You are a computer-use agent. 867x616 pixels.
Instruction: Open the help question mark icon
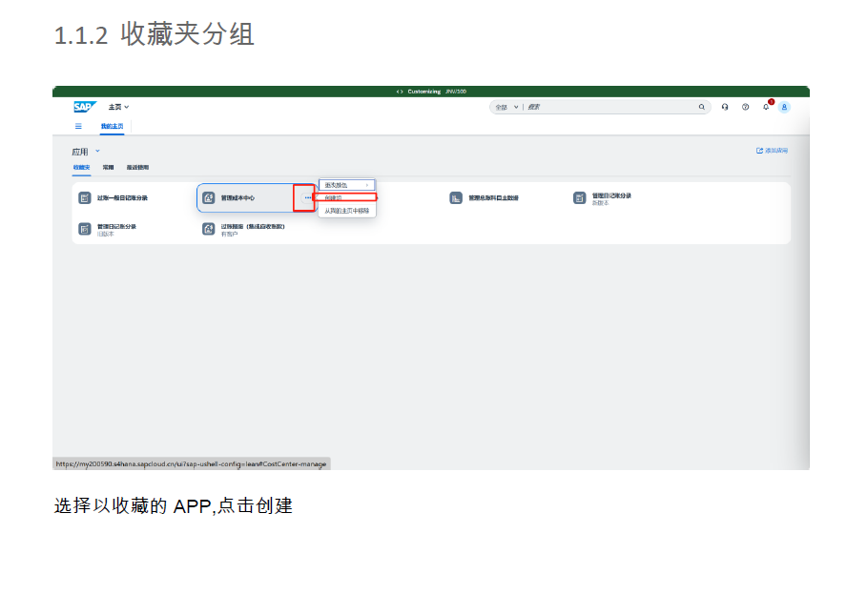(745, 108)
